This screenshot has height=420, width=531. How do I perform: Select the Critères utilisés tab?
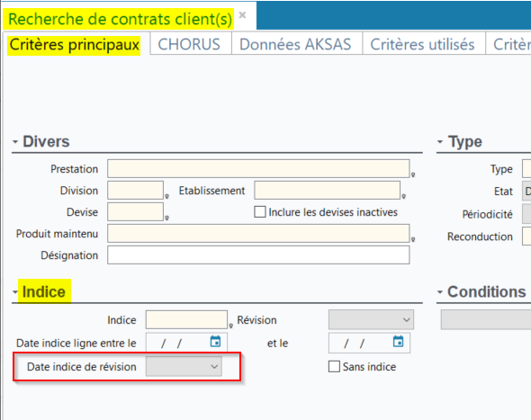(x=422, y=44)
